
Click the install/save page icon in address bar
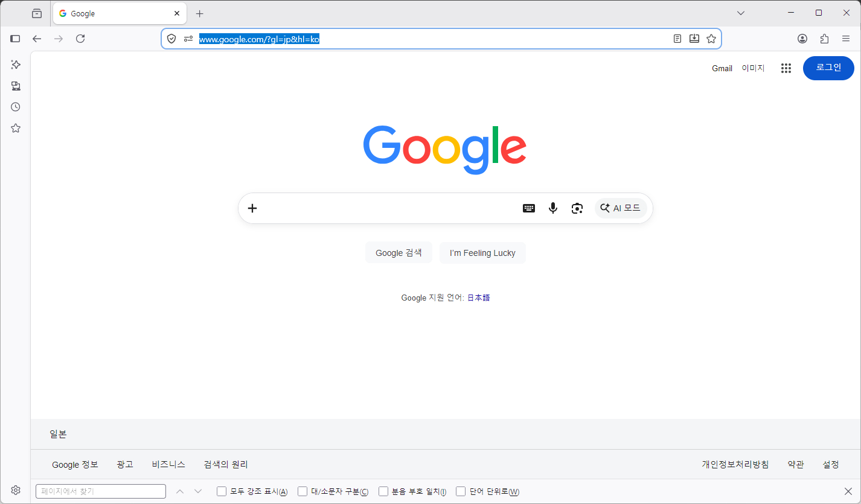click(694, 39)
